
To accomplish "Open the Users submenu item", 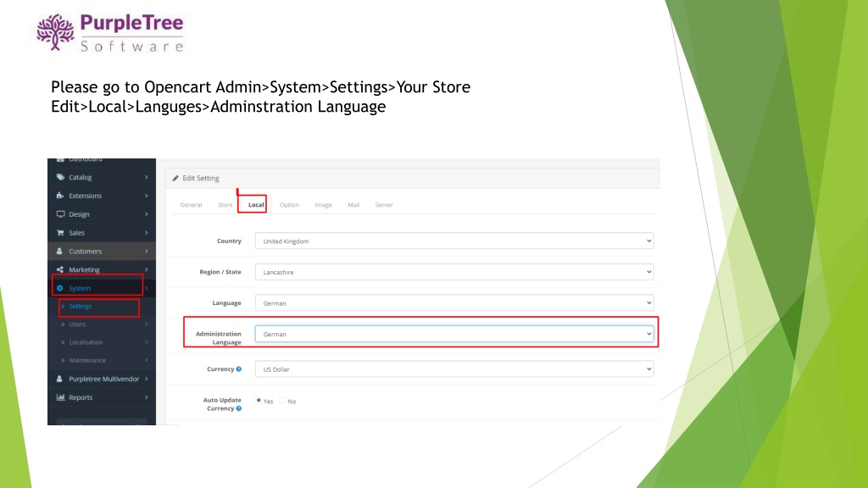I will tap(77, 324).
